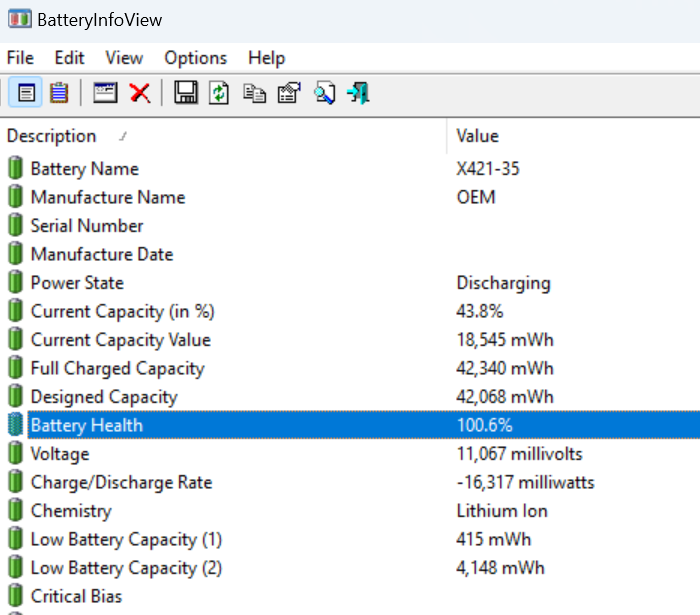Click the Copy Selected Items icon
Viewport: 700px width, 615px height.
[x=254, y=93]
